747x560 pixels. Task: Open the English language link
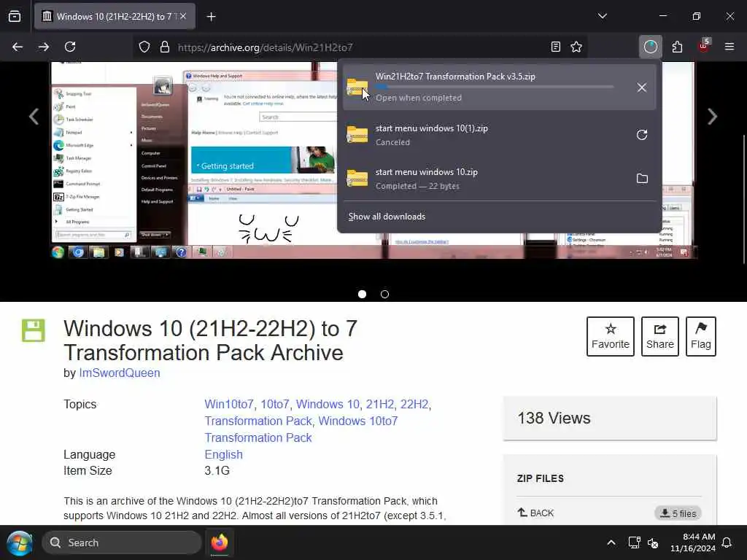tap(224, 454)
